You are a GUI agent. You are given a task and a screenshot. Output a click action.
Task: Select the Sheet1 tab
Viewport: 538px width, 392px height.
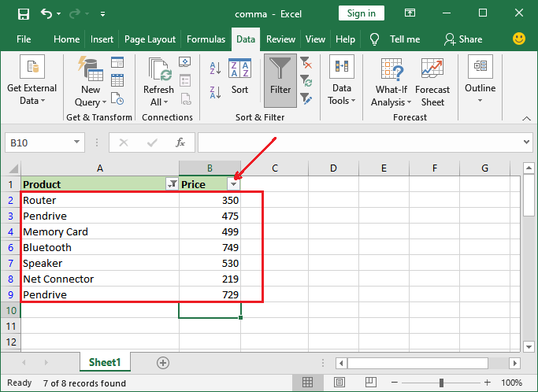tap(105, 362)
